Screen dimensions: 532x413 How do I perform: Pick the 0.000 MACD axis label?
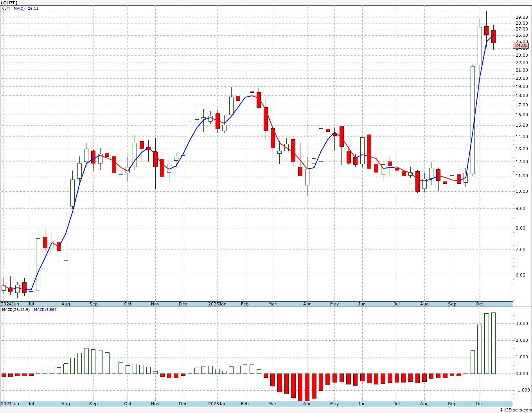click(x=523, y=374)
